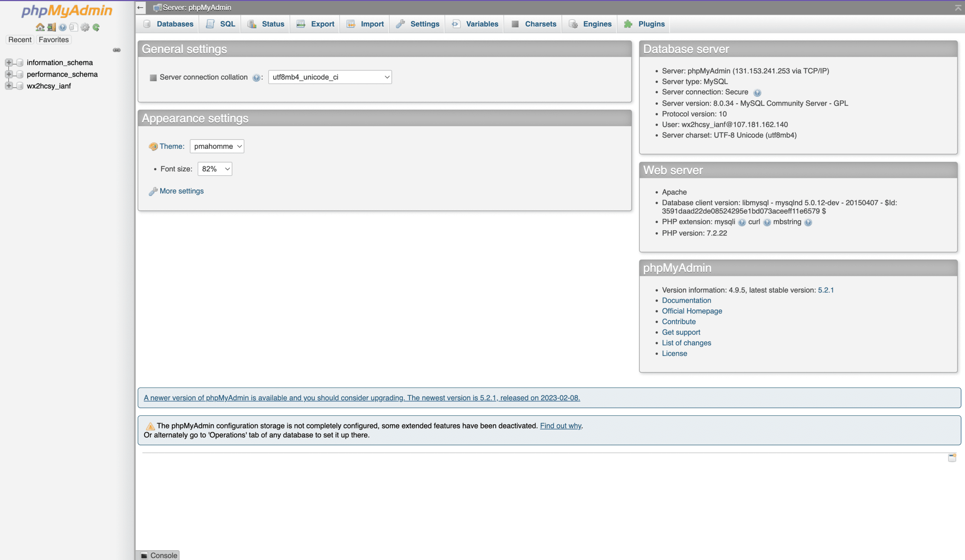This screenshot has width=965, height=560.
Task: Click the 'Protocol version: 10' text
Action: (x=694, y=114)
